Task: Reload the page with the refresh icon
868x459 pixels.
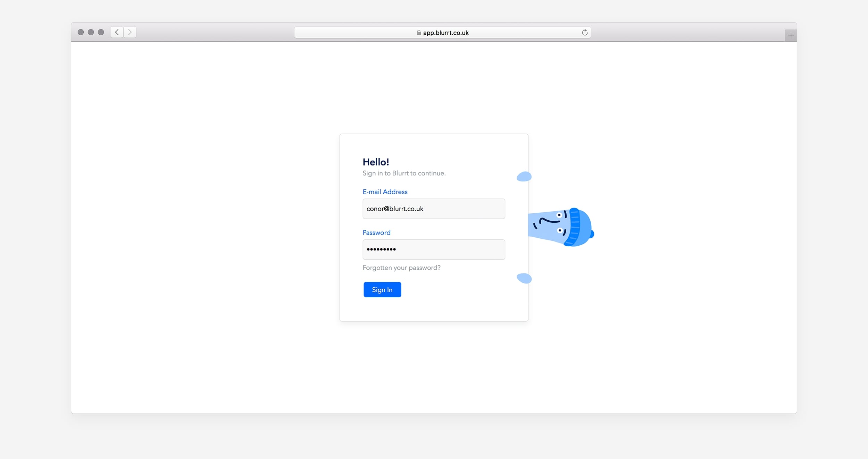Action: (x=585, y=32)
